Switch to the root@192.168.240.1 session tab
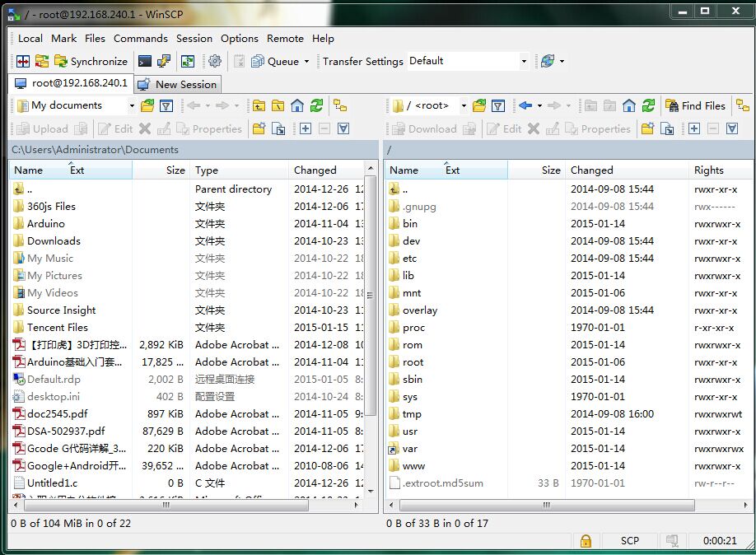The image size is (756, 555). coord(71,83)
